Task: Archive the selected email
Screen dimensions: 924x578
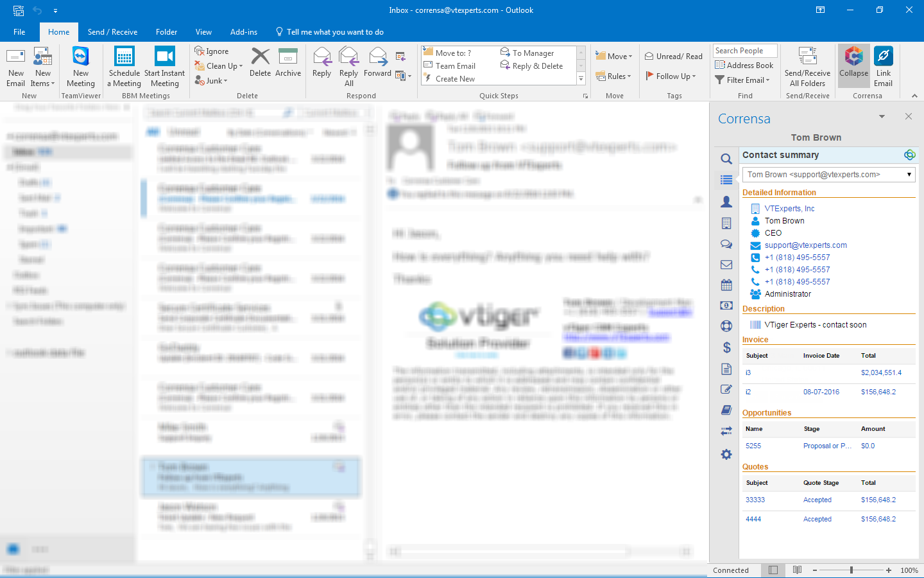Action: (288, 62)
